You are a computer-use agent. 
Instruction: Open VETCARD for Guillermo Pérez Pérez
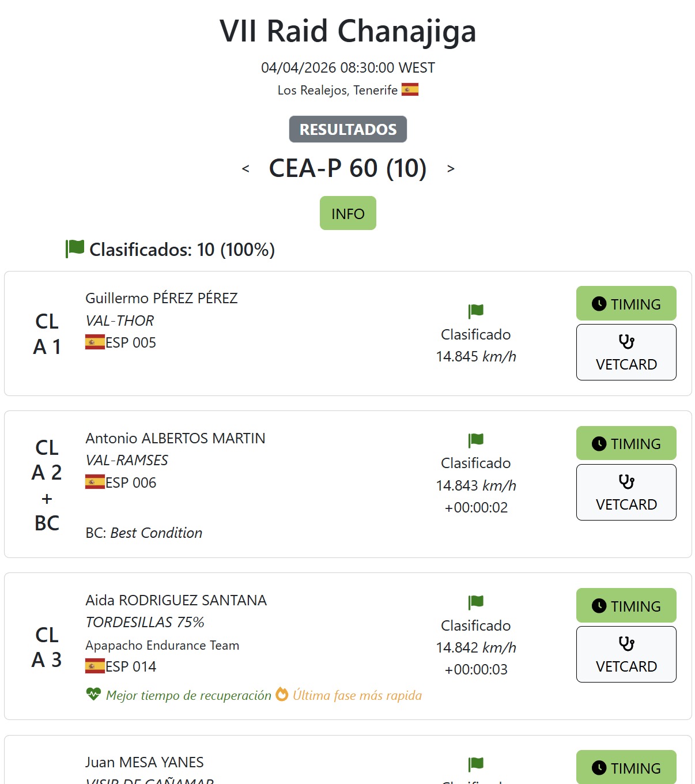(626, 352)
